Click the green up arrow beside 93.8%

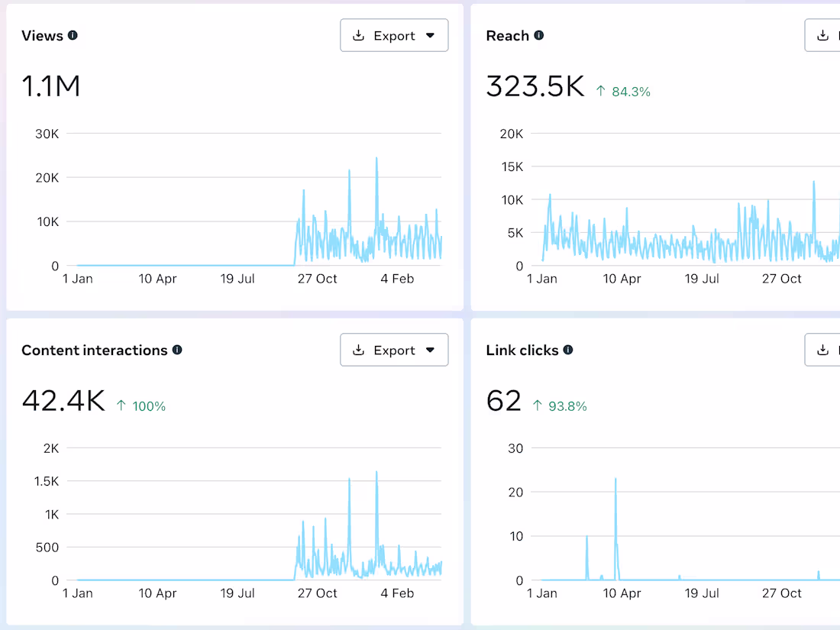538,405
